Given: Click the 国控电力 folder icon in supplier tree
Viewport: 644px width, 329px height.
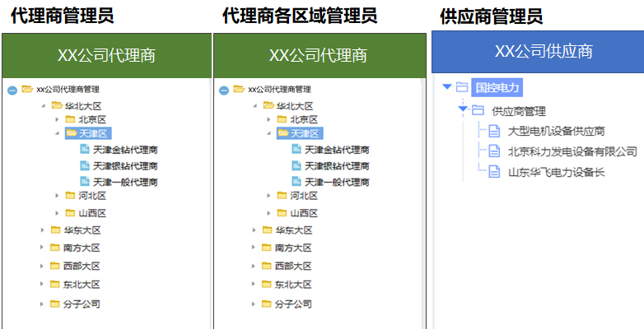Looking at the screenshot, I should [x=463, y=87].
